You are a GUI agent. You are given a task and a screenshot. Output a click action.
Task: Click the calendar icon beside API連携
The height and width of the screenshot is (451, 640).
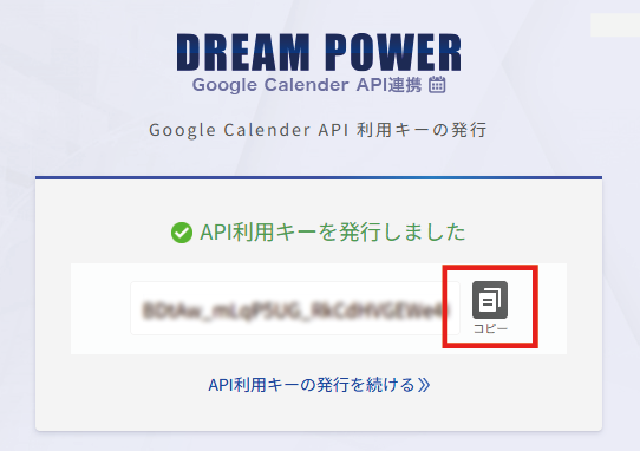pyautogui.click(x=437, y=85)
